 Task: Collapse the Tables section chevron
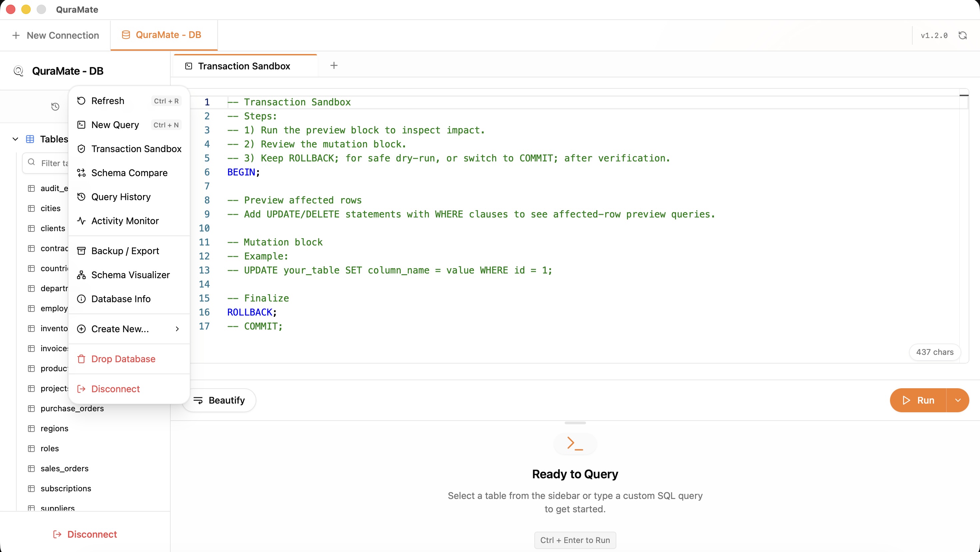click(15, 139)
